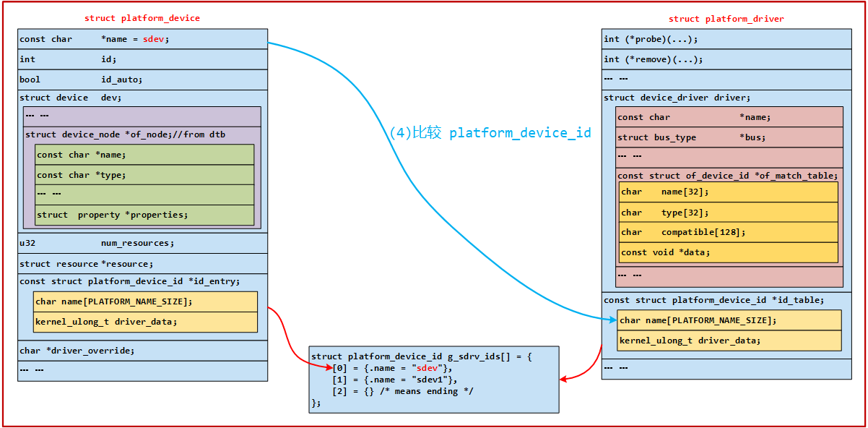
Task: Click the 'struct device dev;' label
Action: [x=71, y=98]
